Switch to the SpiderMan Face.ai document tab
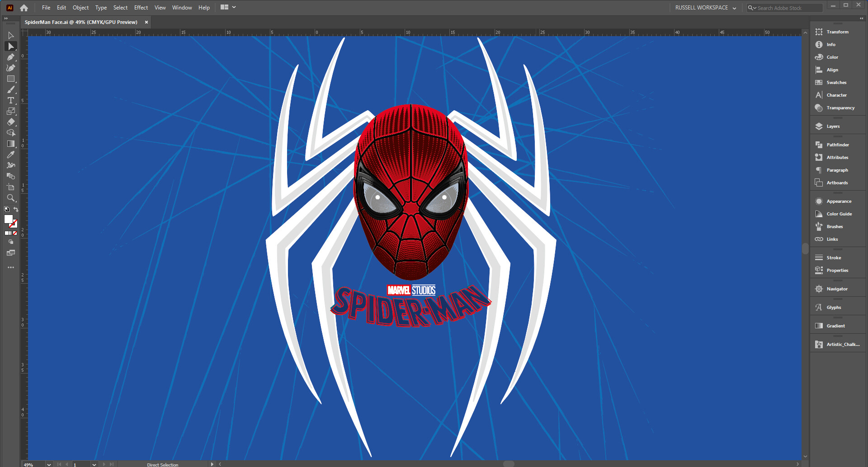868x467 pixels. [x=81, y=22]
